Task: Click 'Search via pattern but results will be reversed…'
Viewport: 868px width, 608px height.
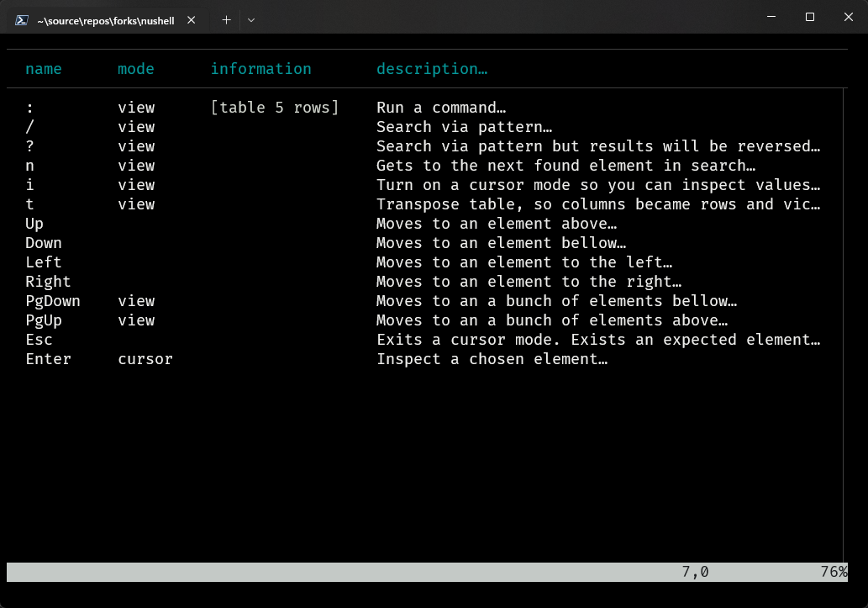Action: [598, 146]
